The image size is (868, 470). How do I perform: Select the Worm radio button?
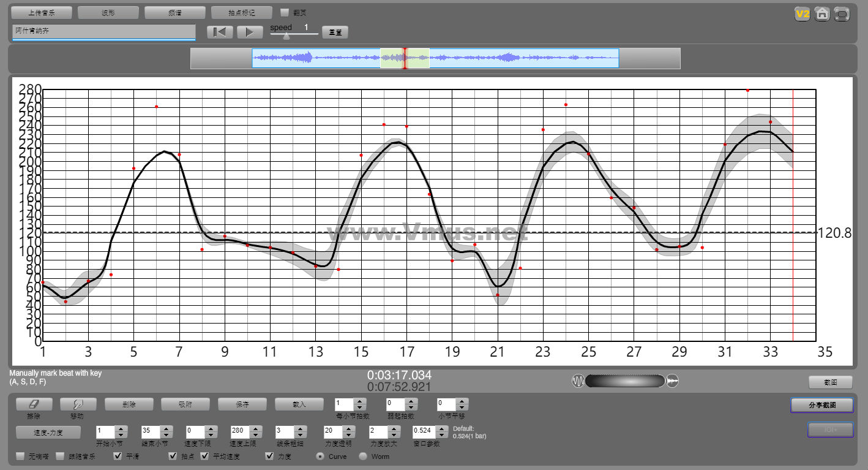click(x=363, y=457)
